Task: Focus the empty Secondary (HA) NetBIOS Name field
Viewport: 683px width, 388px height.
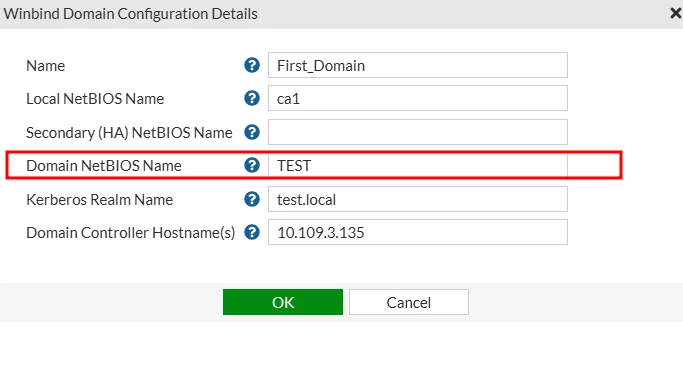Action: tap(418, 132)
